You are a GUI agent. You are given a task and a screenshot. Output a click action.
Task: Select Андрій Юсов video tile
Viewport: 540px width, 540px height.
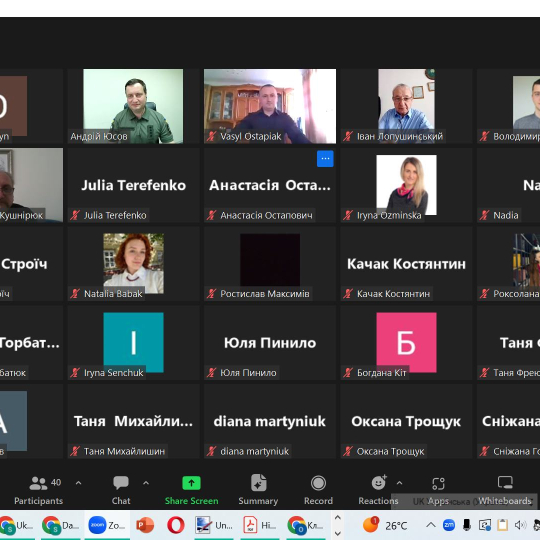[133, 106]
